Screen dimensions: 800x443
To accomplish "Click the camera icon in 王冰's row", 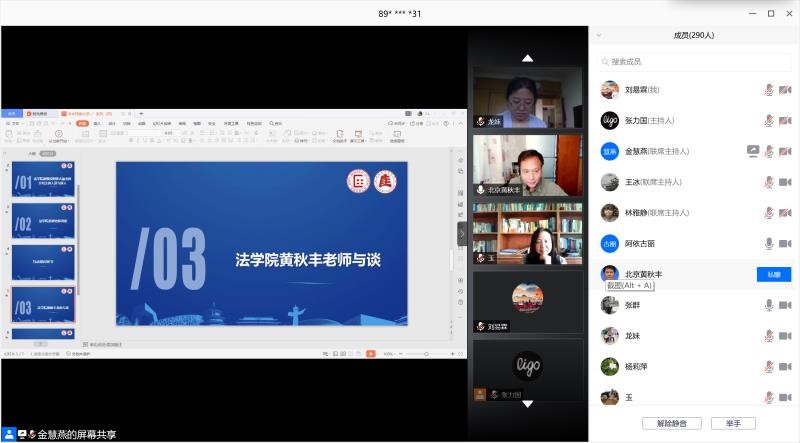I will 786,182.
